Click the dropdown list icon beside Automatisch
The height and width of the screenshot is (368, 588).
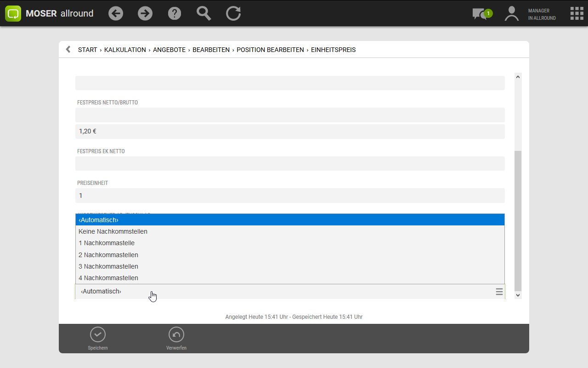coord(499,292)
